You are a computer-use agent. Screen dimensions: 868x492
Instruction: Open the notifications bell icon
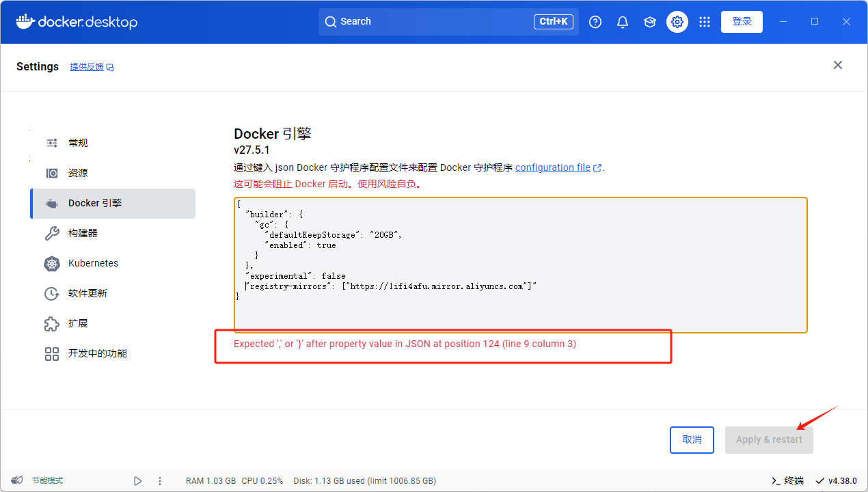pyautogui.click(x=623, y=22)
